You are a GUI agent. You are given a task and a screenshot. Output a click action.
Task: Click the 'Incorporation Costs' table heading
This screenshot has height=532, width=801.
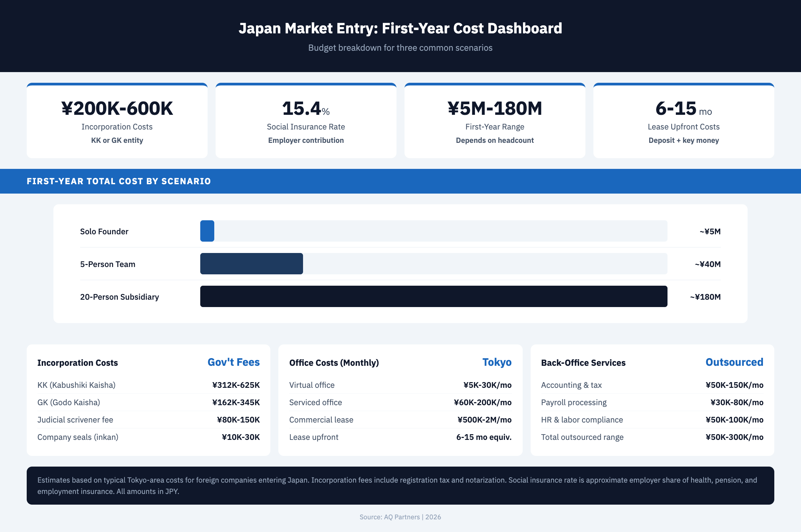(78, 363)
